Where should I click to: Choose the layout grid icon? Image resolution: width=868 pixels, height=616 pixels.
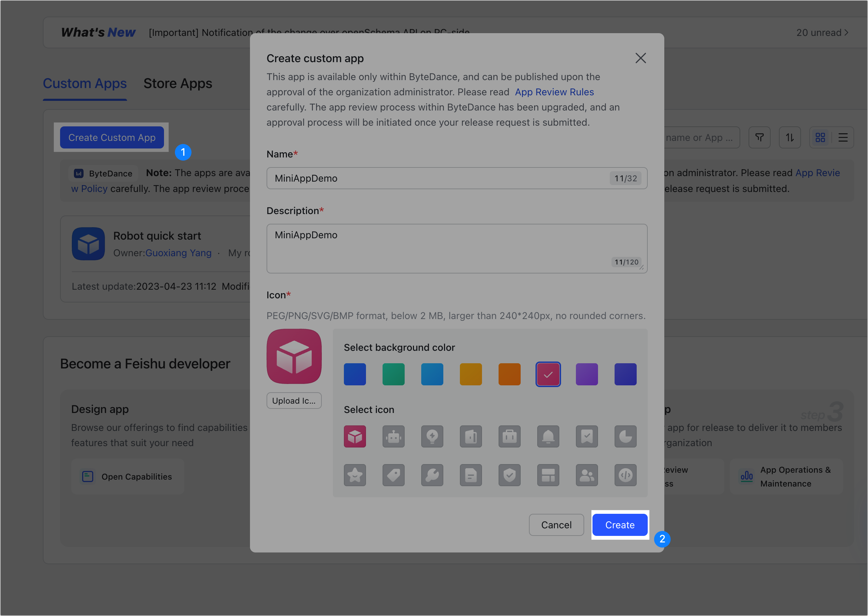pyautogui.click(x=548, y=475)
